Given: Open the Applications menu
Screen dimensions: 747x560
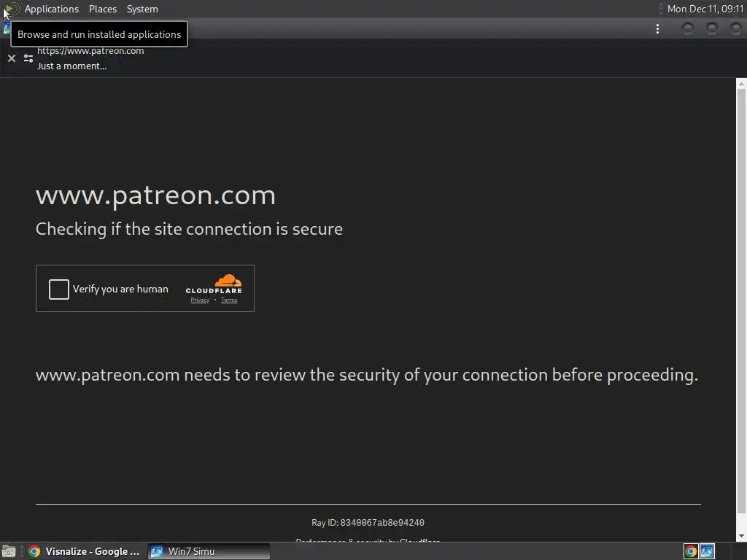Looking at the screenshot, I should pyautogui.click(x=52, y=9).
